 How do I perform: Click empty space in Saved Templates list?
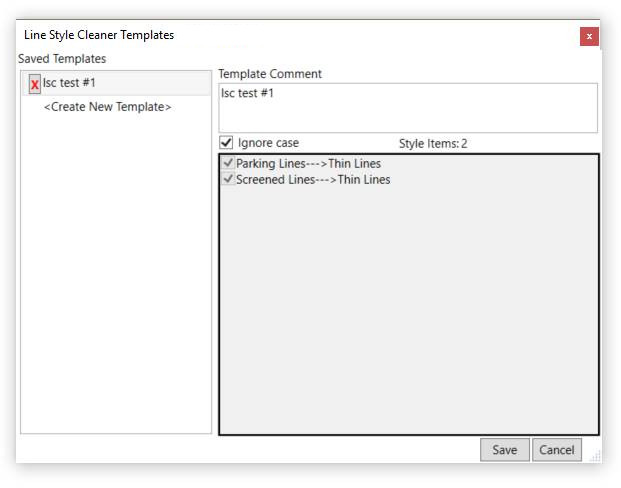(115, 280)
